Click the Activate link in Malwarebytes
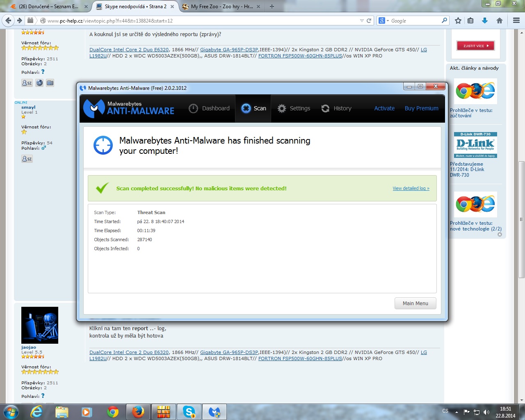 [x=384, y=108]
